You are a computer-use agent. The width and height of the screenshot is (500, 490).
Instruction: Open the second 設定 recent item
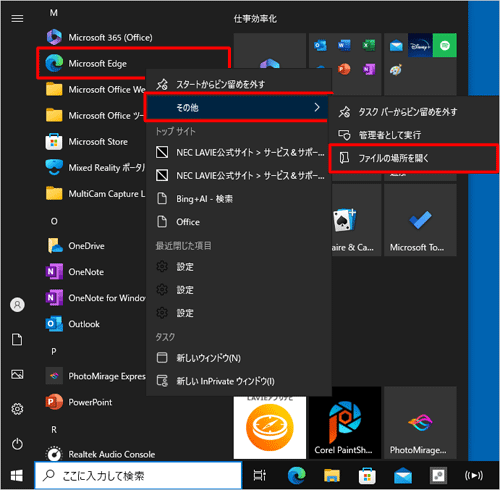pyautogui.click(x=239, y=290)
